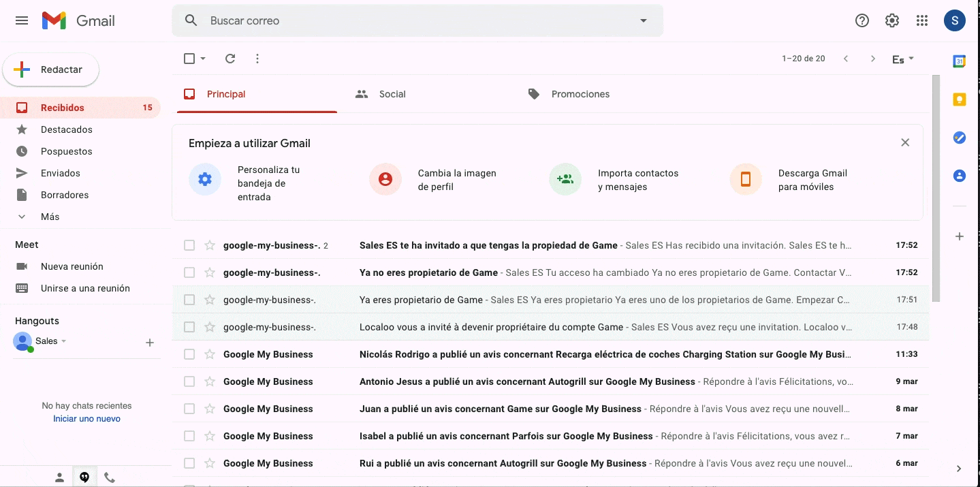
Task: Show search options dropdown arrow
Action: (x=644, y=20)
